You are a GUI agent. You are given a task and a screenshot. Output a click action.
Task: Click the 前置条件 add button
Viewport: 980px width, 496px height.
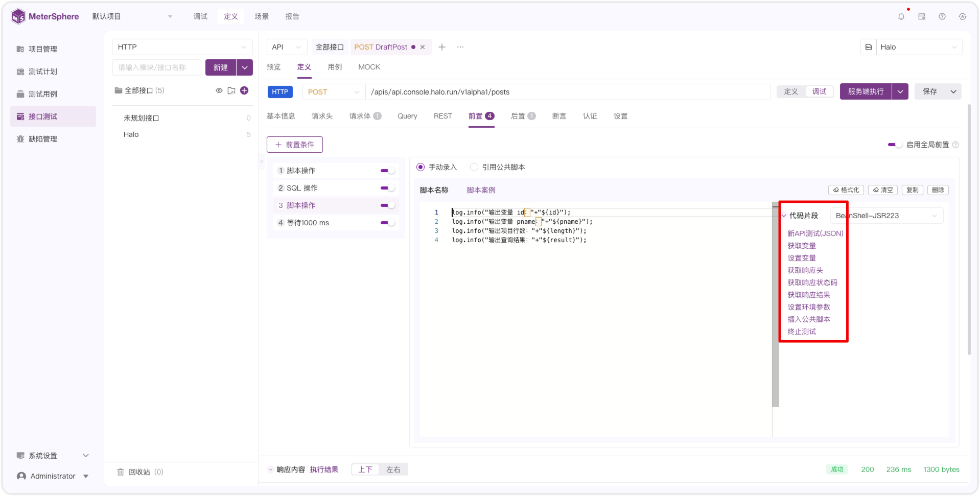[x=295, y=145]
